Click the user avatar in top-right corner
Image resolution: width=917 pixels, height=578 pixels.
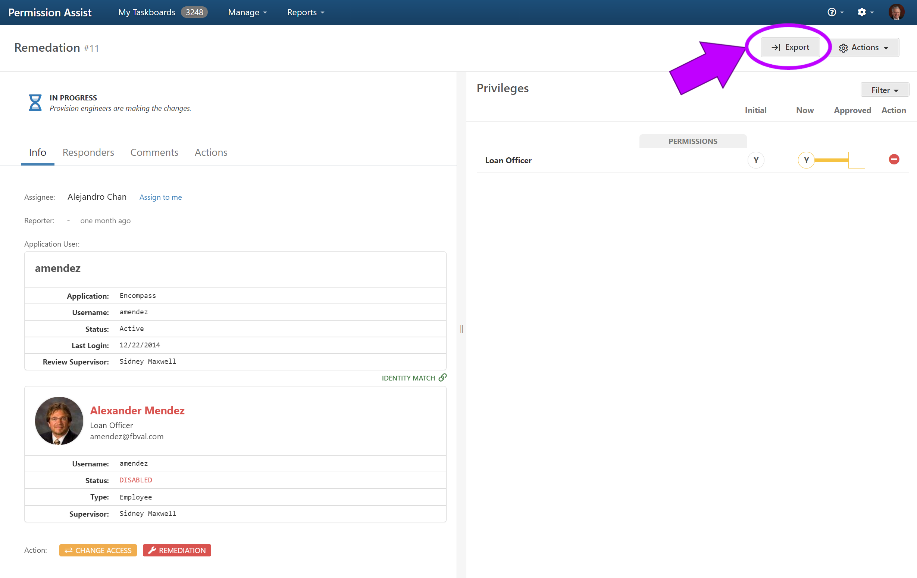click(x=896, y=12)
